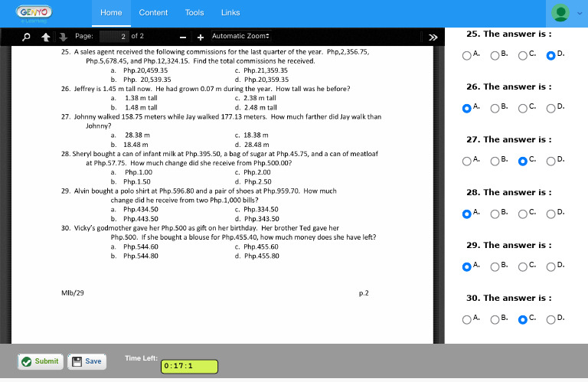
Task: Submit the test answers
Action: (x=41, y=361)
